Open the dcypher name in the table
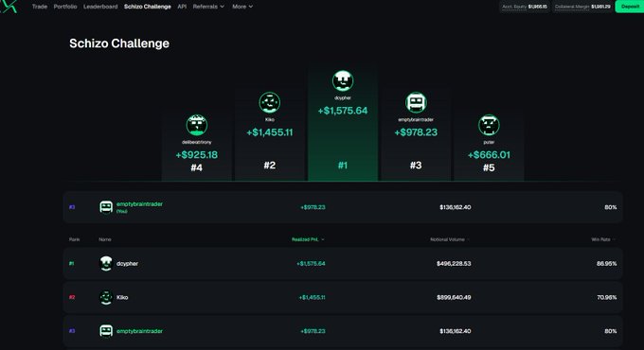644x350 pixels. [127, 263]
